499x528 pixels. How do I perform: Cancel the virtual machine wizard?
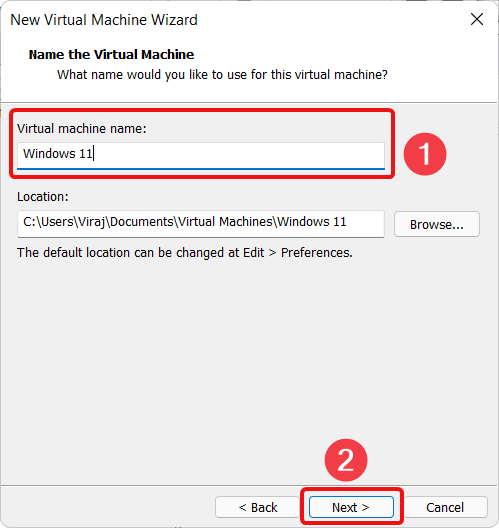[x=445, y=507]
